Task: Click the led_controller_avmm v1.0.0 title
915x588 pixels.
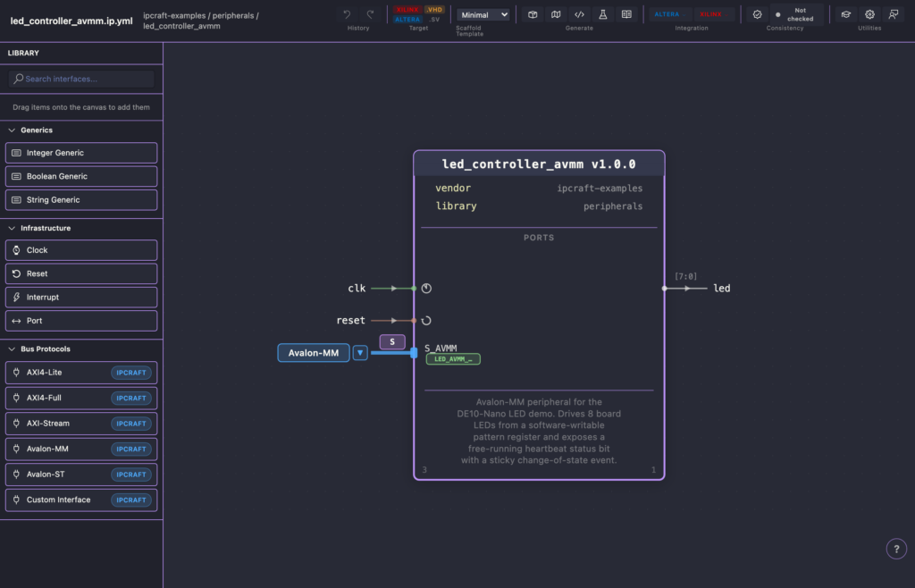Action: (x=539, y=164)
